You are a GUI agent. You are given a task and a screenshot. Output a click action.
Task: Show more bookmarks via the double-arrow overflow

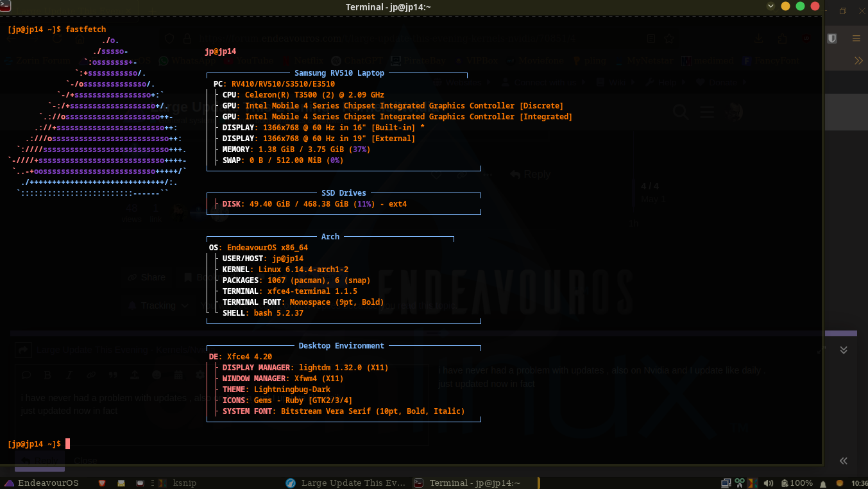(x=858, y=61)
